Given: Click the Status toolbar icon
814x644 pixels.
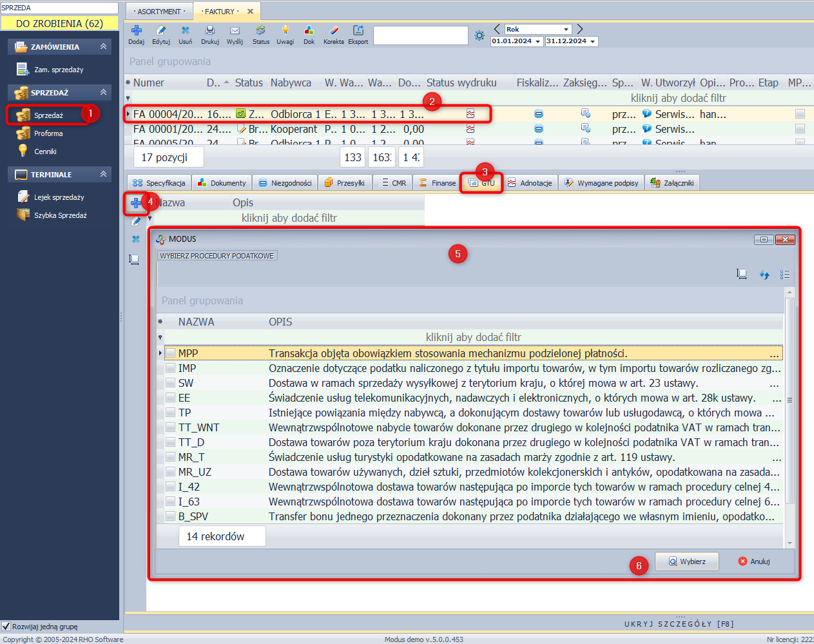Looking at the screenshot, I should 260,31.
